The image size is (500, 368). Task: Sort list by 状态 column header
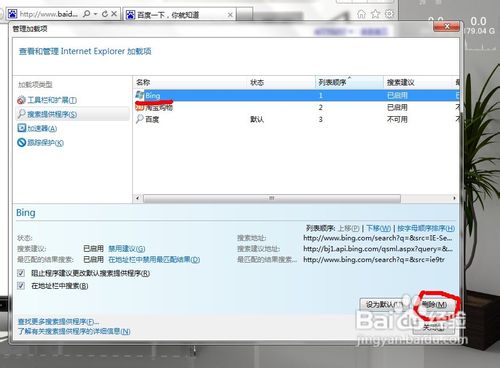coord(281,82)
